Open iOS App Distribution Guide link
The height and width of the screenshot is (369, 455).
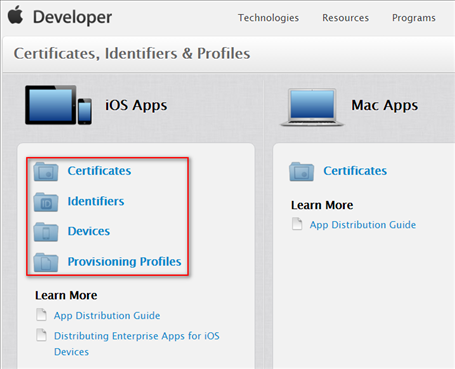point(107,315)
